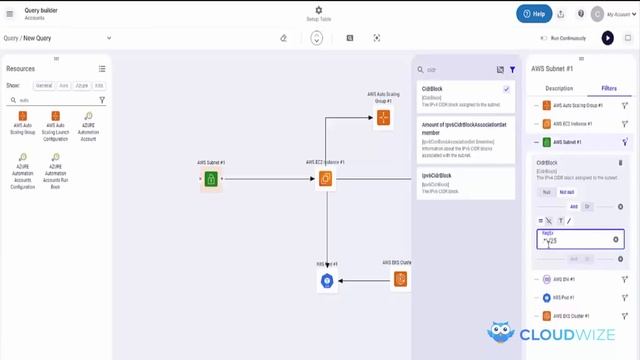Select the Ipv6CidrBlock attribute card

coord(466,183)
